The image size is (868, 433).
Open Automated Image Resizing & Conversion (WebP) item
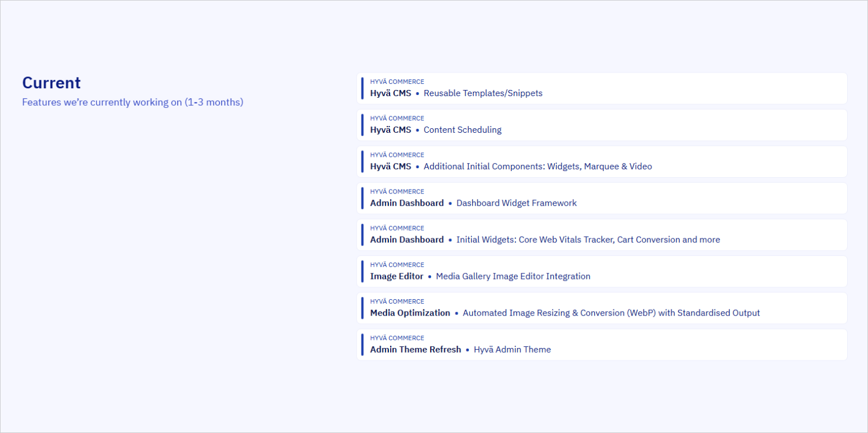click(602, 308)
